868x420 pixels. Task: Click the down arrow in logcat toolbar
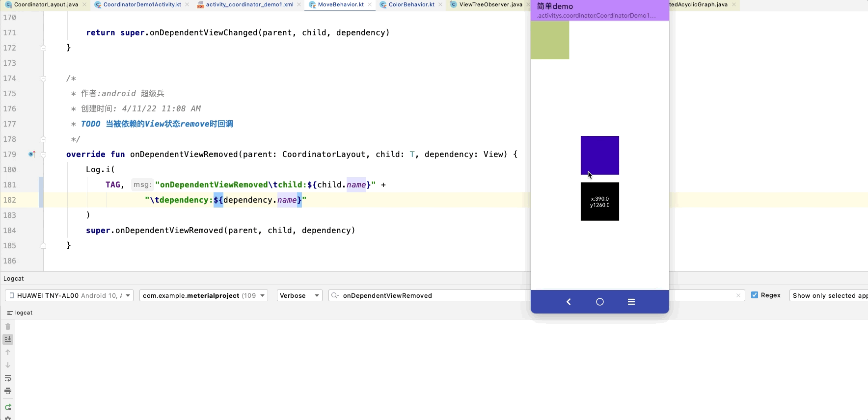pos(8,365)
